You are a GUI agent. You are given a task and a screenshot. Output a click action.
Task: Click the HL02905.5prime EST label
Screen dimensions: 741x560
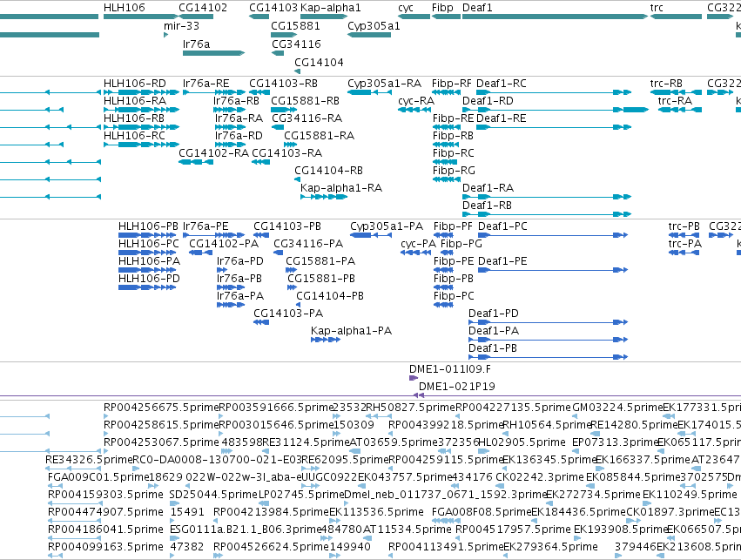point(522,442)
